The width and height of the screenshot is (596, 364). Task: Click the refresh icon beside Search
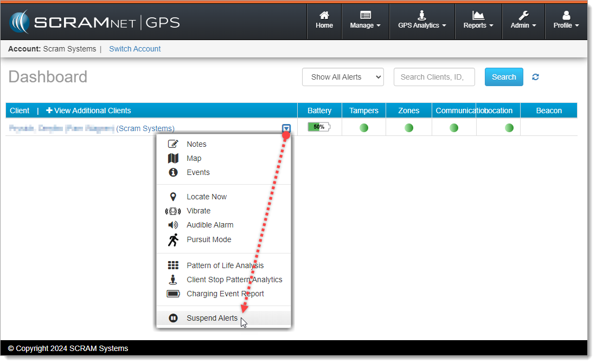pyautogui.click(x=535, y=77)
